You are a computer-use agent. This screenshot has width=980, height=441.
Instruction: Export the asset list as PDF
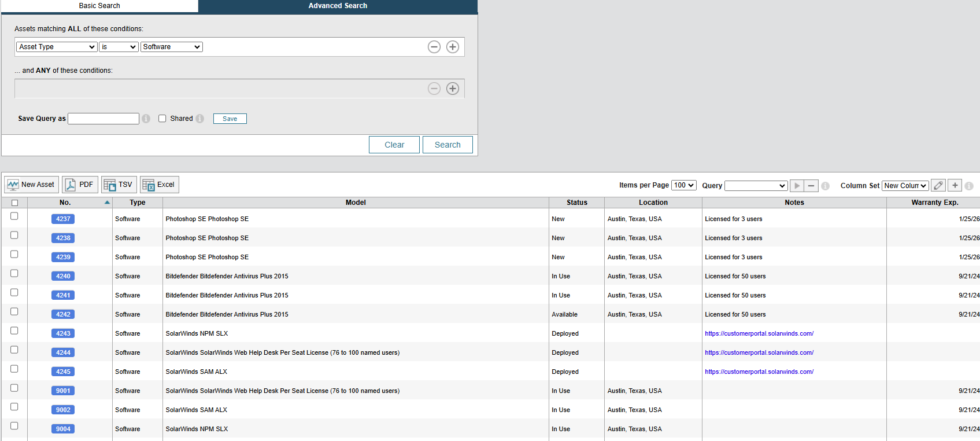click(80, 185)
